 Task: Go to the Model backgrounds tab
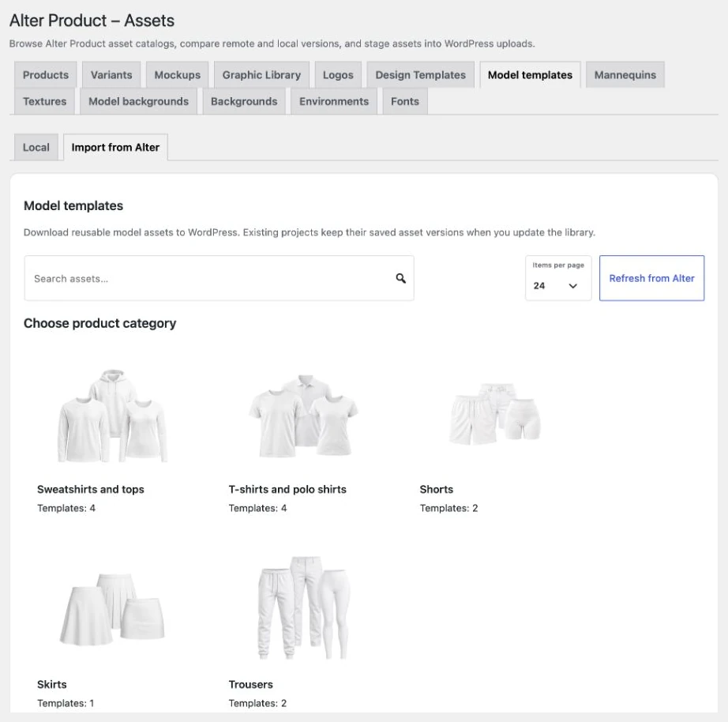(x=138, y=101)
